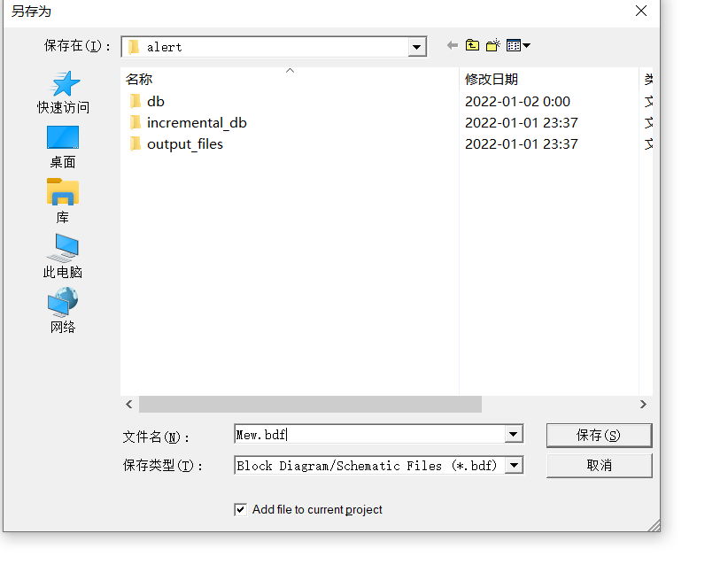
Task: Select 快速访问 in the sidebar
Action: click(x=62, y=91)
